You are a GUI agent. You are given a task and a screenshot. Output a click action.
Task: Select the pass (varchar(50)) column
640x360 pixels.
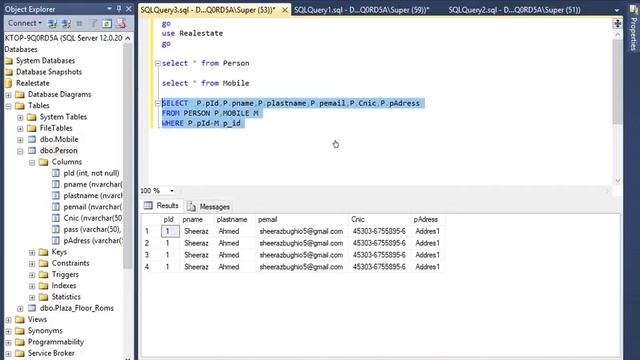pos(92,229)
